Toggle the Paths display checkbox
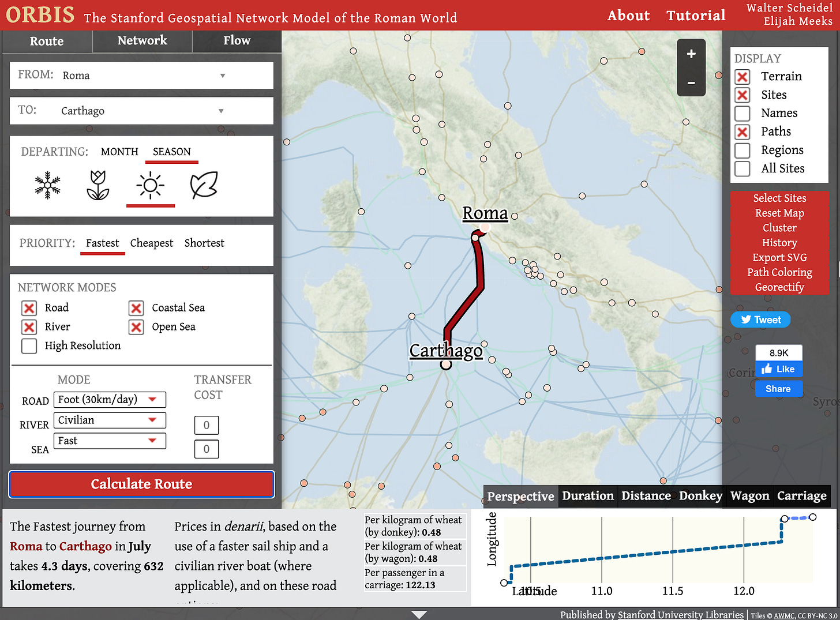 (742, 132)
